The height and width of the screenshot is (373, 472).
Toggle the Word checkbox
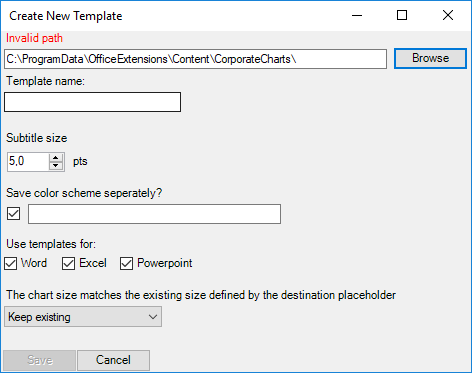(x=11, y=263)
